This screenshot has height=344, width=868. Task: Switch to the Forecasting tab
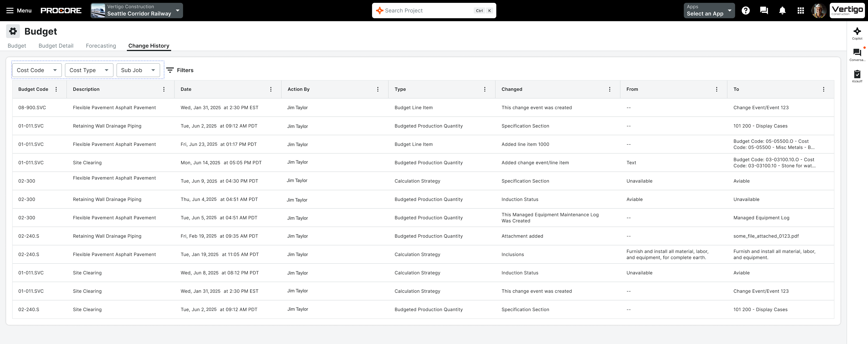point(101,46)
